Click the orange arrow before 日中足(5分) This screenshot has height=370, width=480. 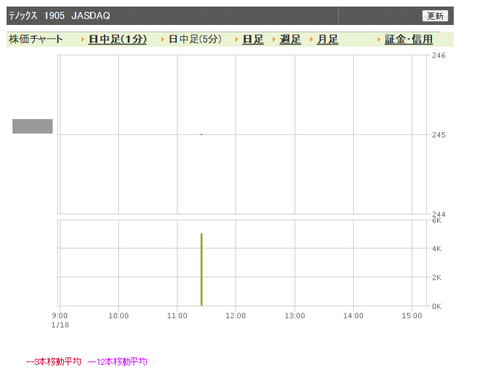tap(163, 40)
